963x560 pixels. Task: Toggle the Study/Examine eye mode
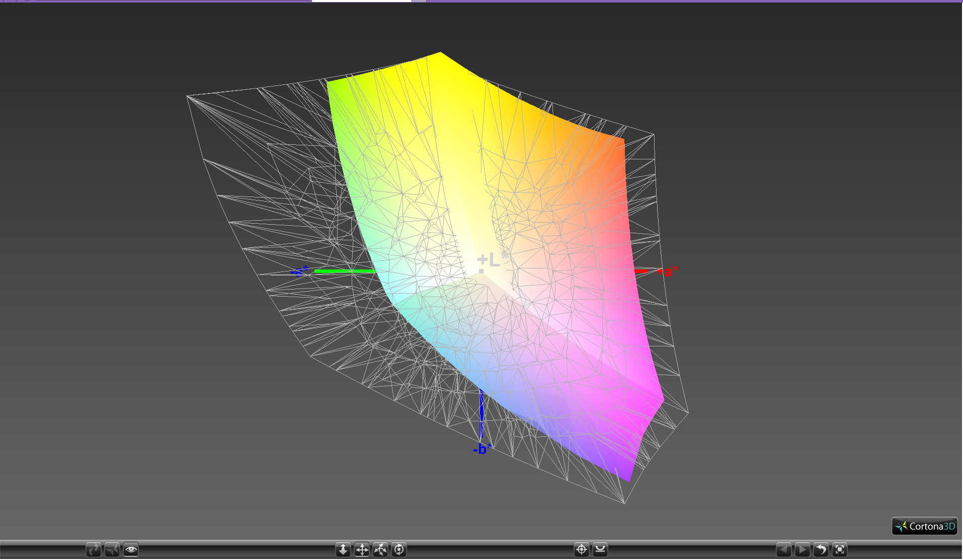131,549
